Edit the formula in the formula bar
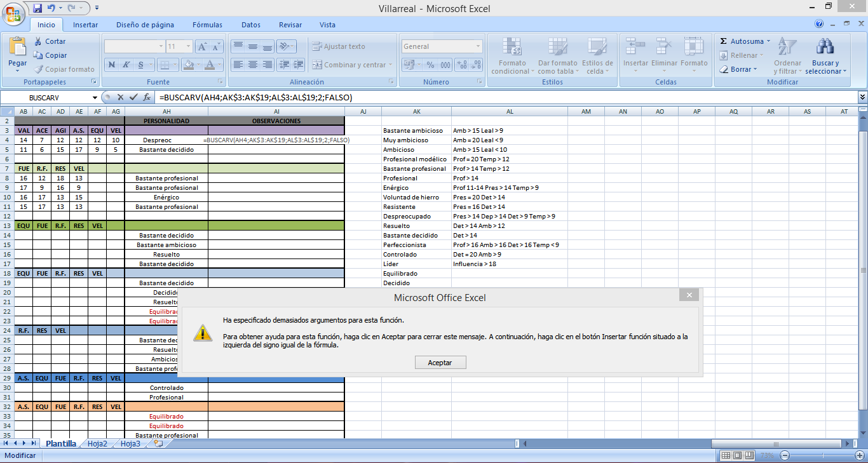The width and height of the screenshot is (868, 463). 506,97
